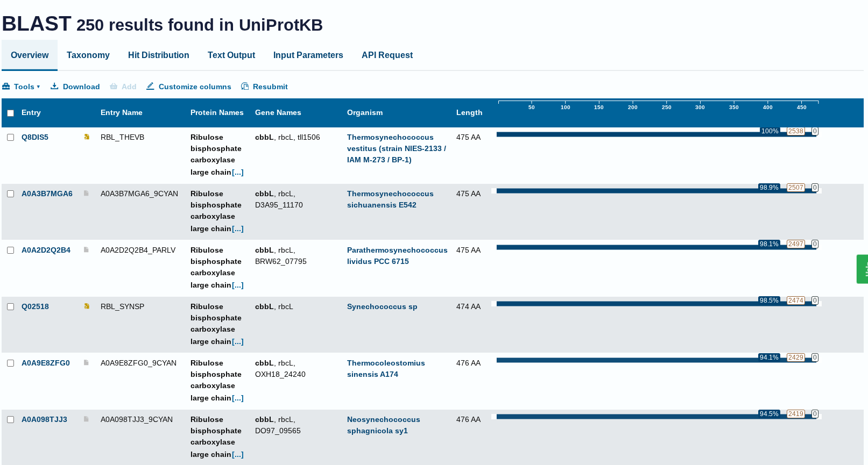Click the Download tray icon
This screenshot has height=465, width=868.
(54, 86)
